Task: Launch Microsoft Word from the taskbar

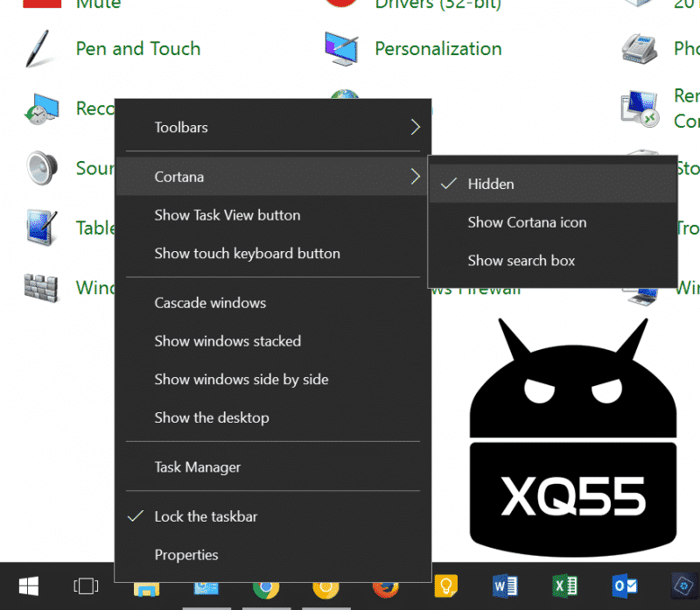Action: 506,585
